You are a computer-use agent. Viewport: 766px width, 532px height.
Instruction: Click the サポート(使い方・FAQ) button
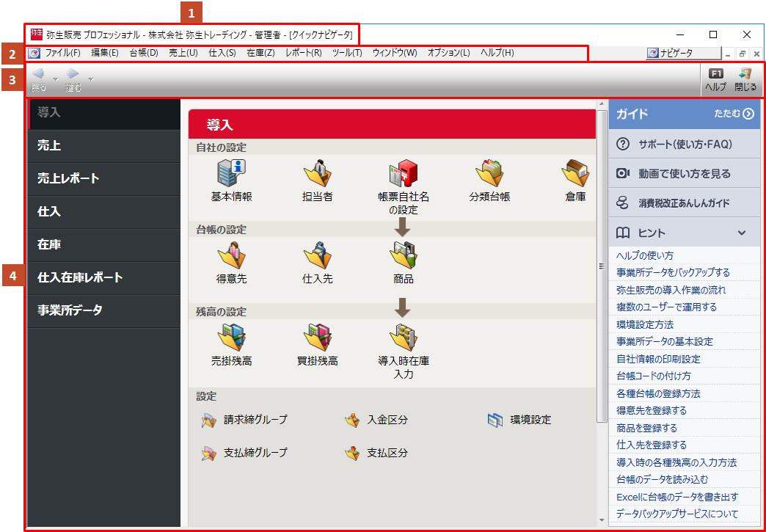tap(684, 144)
